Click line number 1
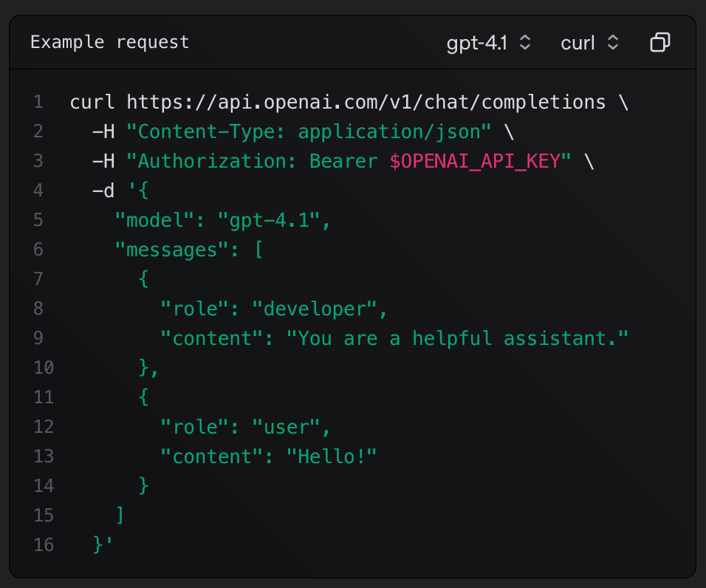This screenshot has height=588, width=706. [x=38, y=102]
